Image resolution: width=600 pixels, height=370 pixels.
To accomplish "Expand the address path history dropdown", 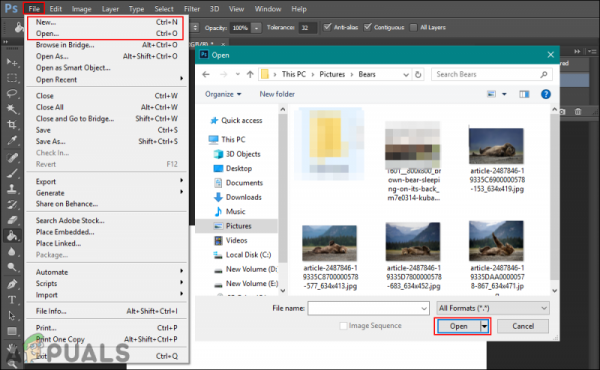I will pos(406,74).
